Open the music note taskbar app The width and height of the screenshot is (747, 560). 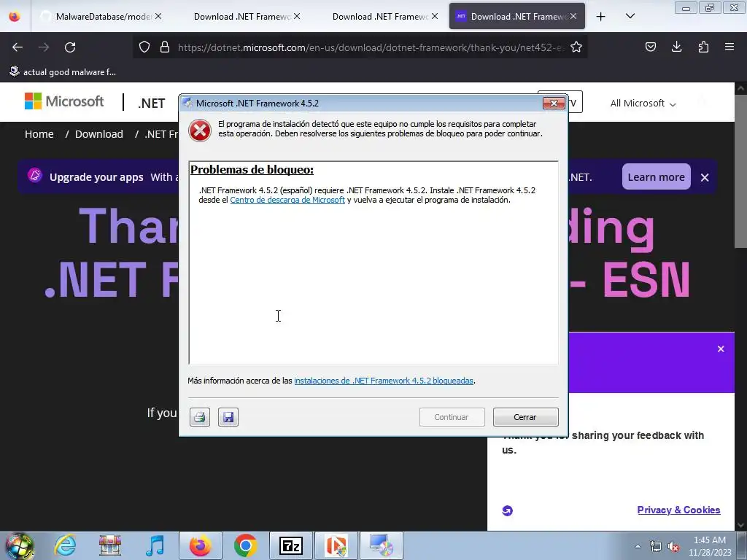point(155,545)
